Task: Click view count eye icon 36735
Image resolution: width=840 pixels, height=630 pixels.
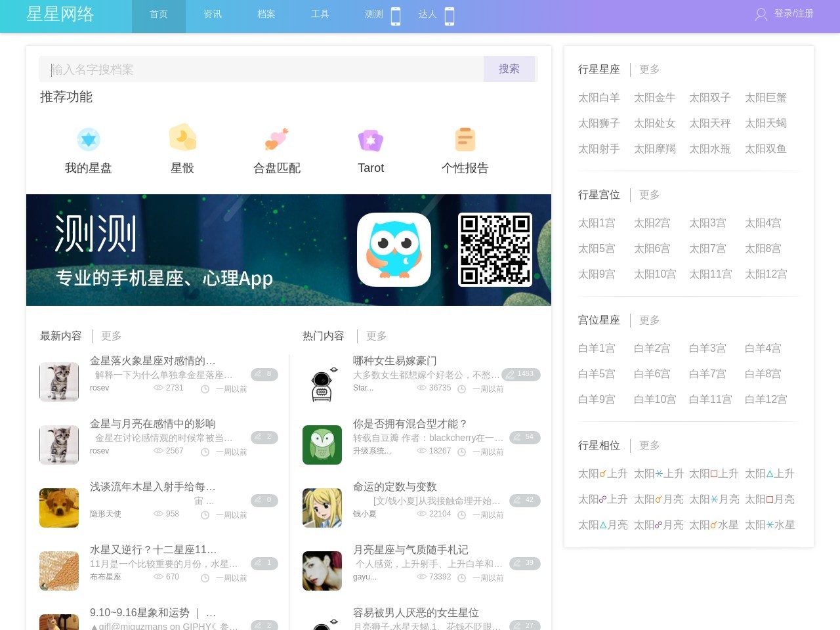Action: point(421,388)
